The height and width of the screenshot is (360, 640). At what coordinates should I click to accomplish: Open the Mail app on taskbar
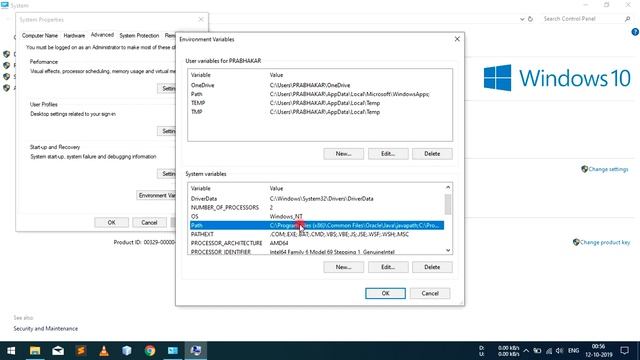[x=58, y=351]
